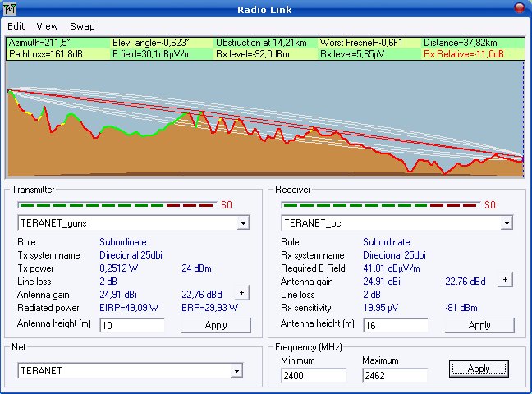The height and width of the screenshot is (394, 532).
Task: Click the Maximum frequency field
Action: (394, 375)
